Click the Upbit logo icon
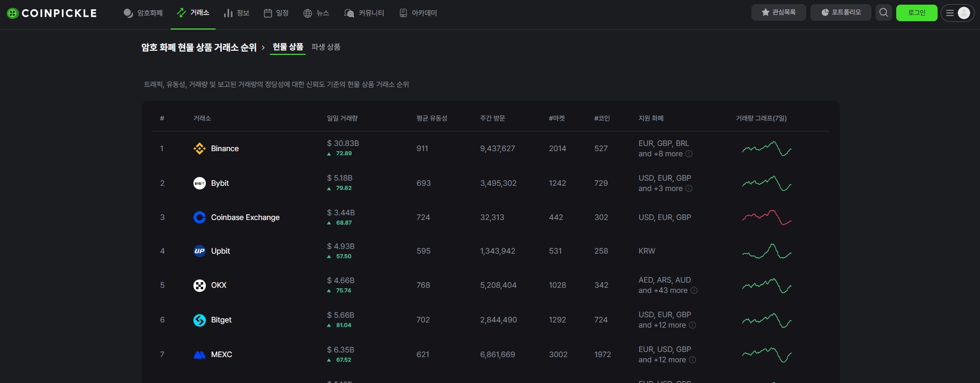 tap(200, 251)
